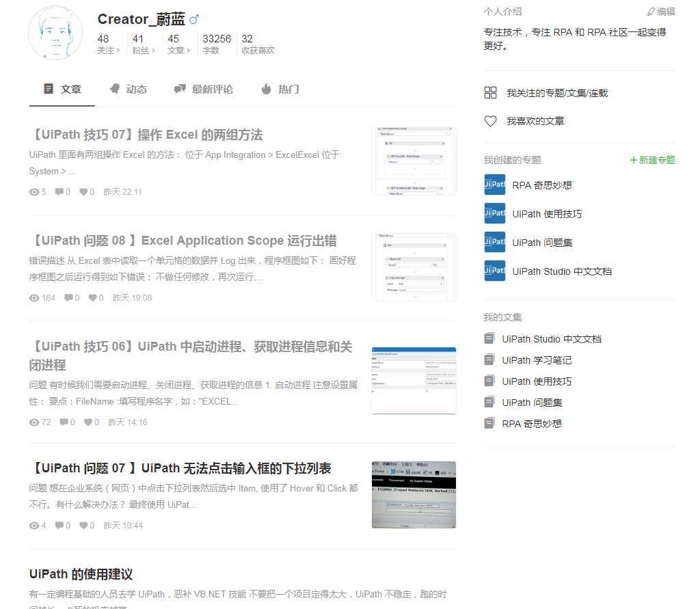Open article UiPath 技巧 07 操作 Excel 的两组方法
The height and width of the screenshot is (609, 700).
coord(146,135)
